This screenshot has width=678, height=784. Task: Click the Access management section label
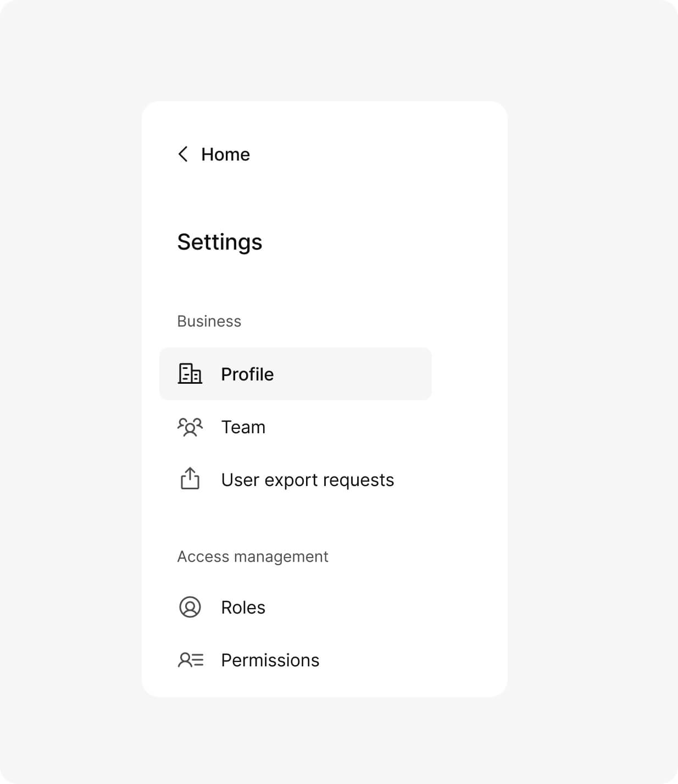tap(252, 556)
